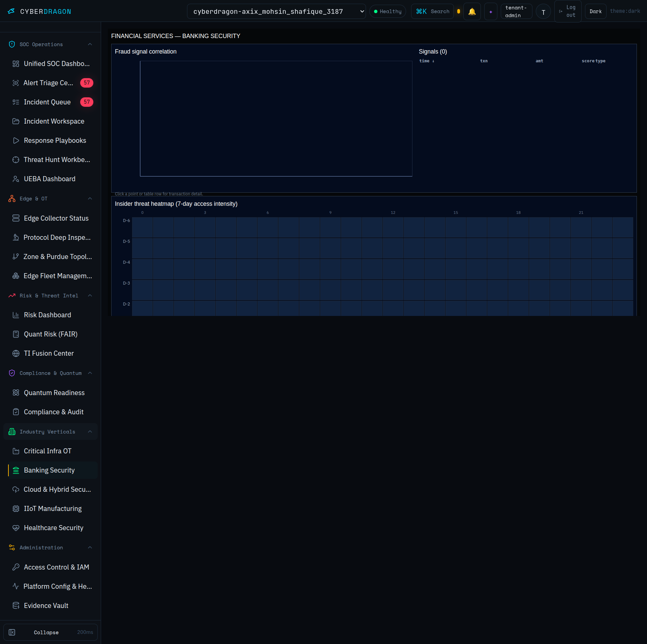Click the Unified SOC Dashboard grid icon

coord(16,64)
